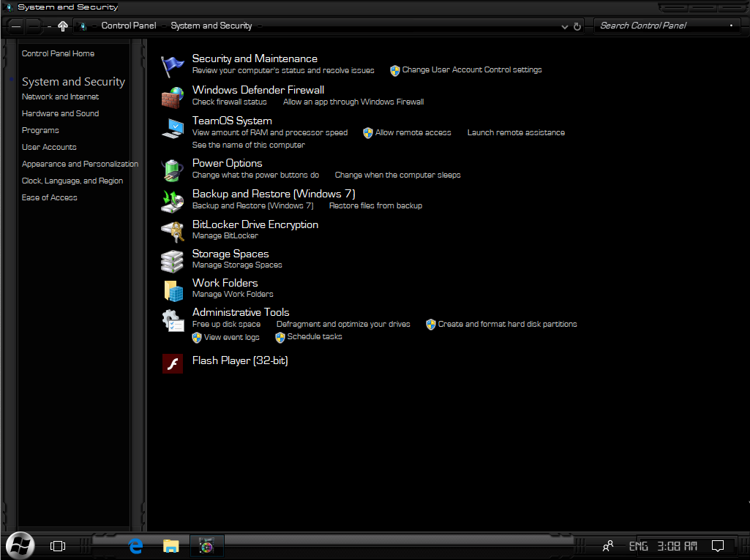Expand the address bar history dropdown
Viewport: 750px width, 560px height.
coord(564,27)
